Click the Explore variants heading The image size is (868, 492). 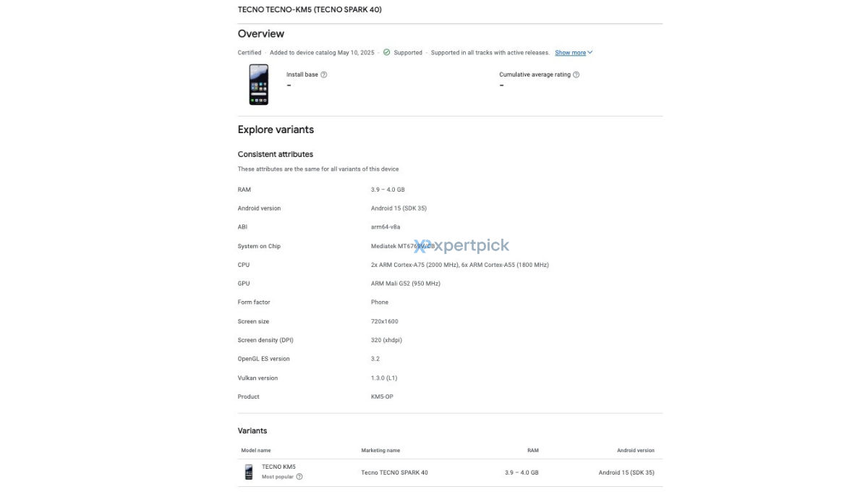click(x=276, y=130)
